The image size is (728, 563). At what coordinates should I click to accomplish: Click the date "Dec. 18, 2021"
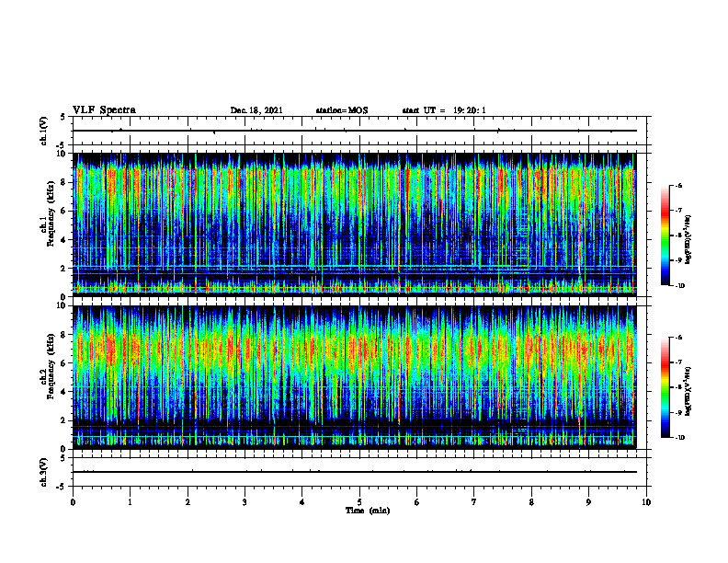pos(256,110)
